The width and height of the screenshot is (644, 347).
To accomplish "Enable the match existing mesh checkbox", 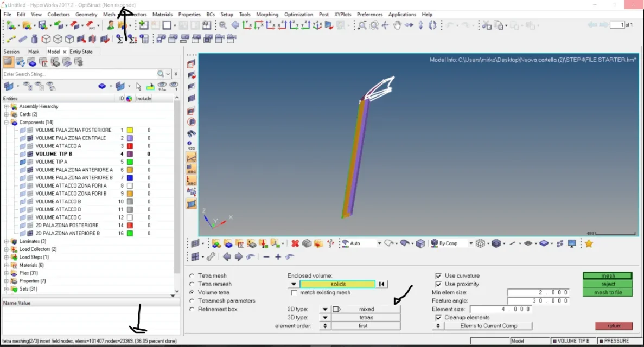I will tap(294, 293).
